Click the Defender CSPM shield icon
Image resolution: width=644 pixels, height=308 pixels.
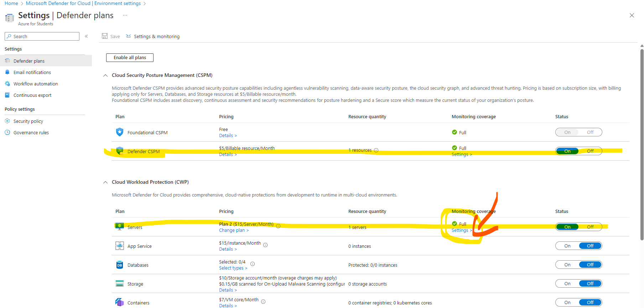(120, 151)
